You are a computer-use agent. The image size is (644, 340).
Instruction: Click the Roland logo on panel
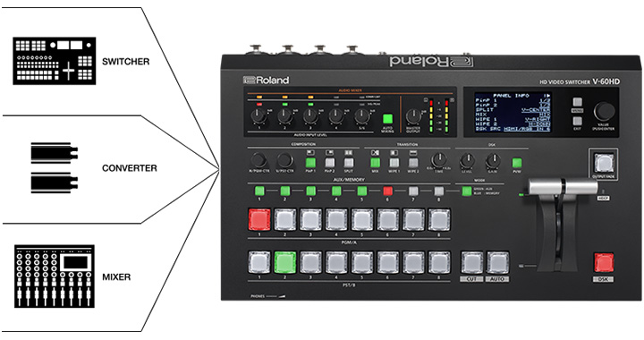[x=267, y=80]
